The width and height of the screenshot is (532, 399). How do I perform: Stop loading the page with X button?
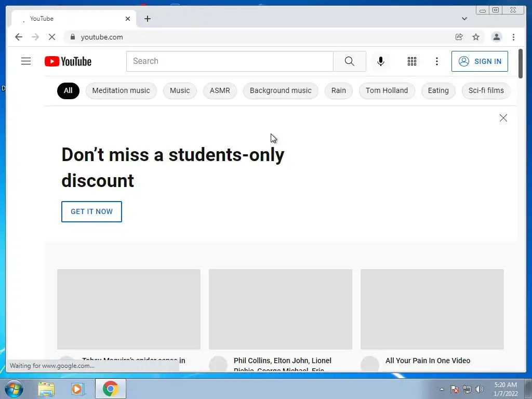coord(52,37)
